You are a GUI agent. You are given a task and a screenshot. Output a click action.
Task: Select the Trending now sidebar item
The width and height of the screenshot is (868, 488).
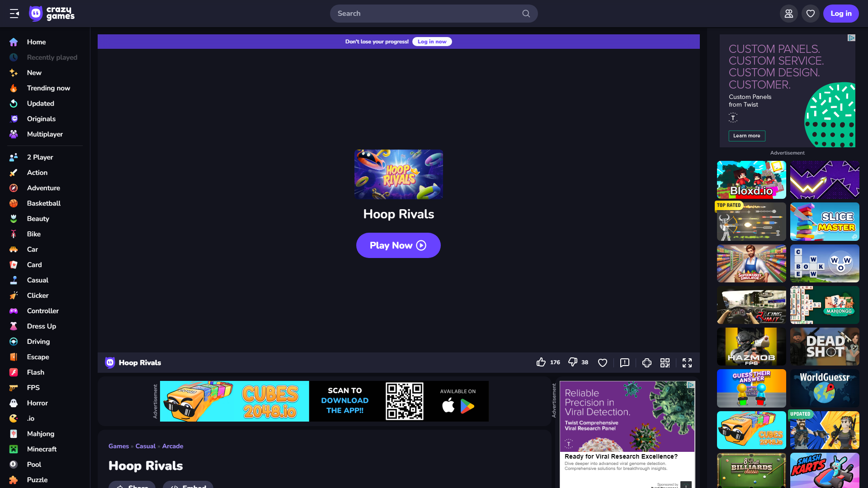[48, 88]
